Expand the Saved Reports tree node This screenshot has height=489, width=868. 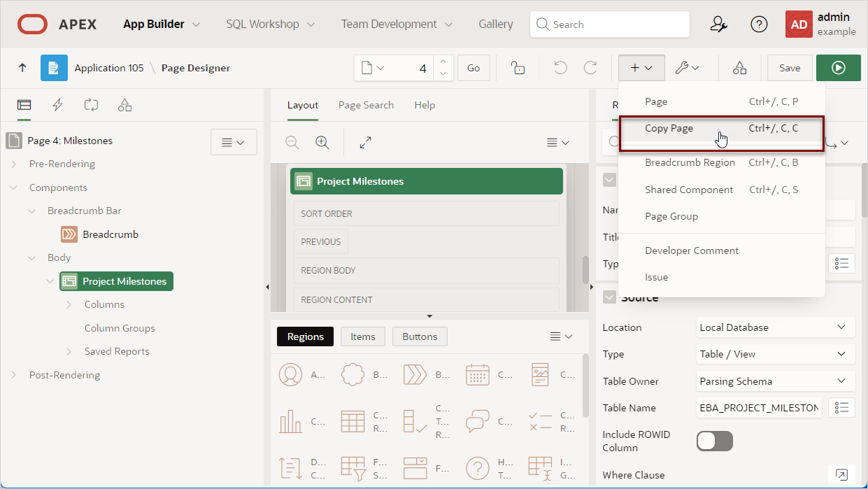click(x=69, y=351)
